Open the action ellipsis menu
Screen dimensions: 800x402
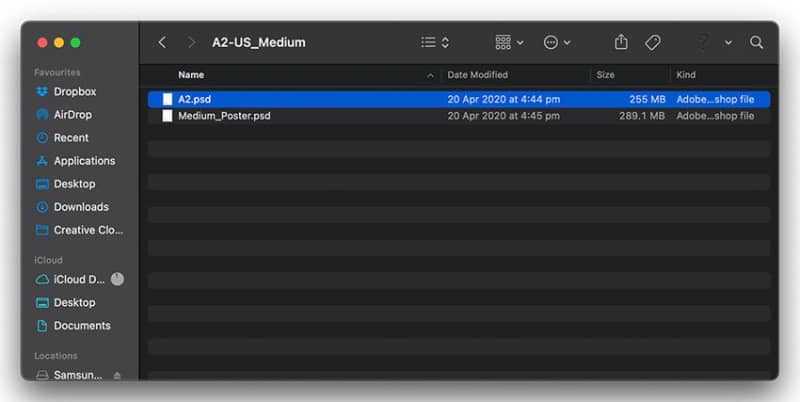pyautogui.click(x=557, y=42)
